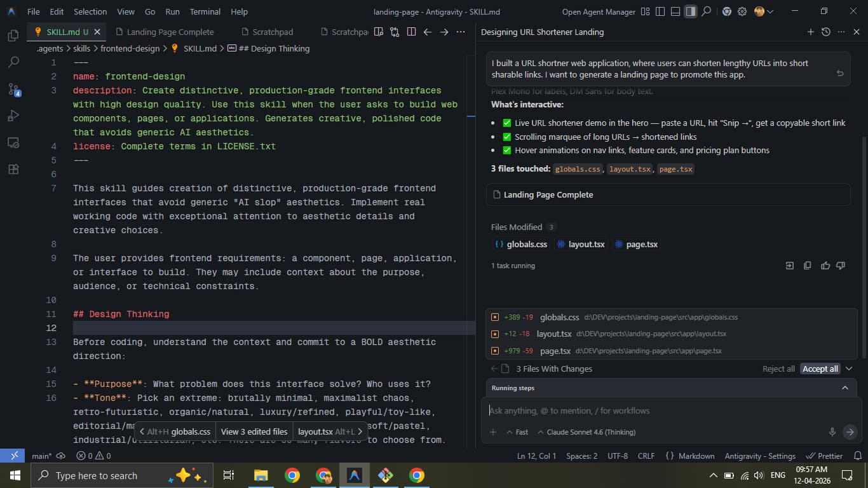
Task: Click the microphone voice input icon
Action: coord(832,432)
